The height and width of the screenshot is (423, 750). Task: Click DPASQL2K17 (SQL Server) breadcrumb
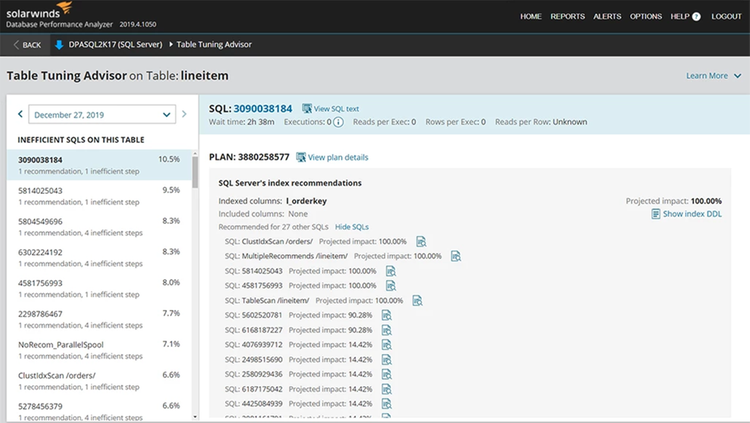[x=115, y=45]
